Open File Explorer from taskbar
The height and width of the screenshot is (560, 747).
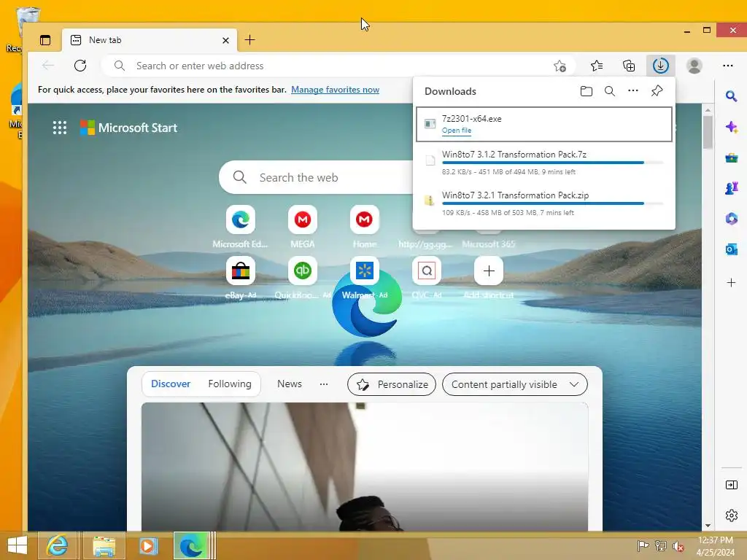104,545
